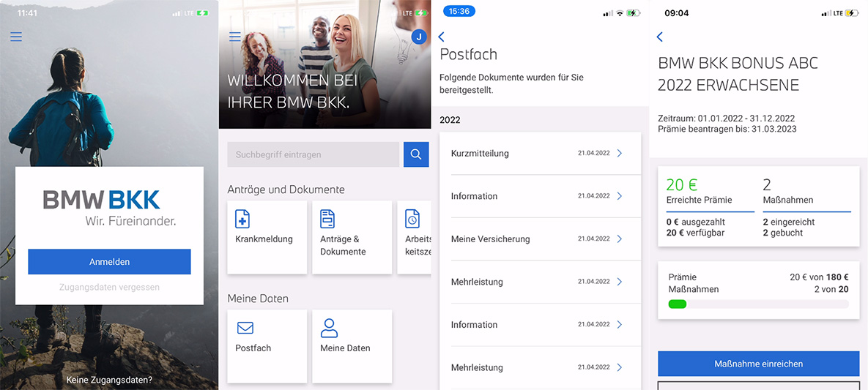Image resolution: width=868 pixels, height=390 pixels.
Task: Click the 20 € Erreichte Prämie value
Action: (683, 185)
